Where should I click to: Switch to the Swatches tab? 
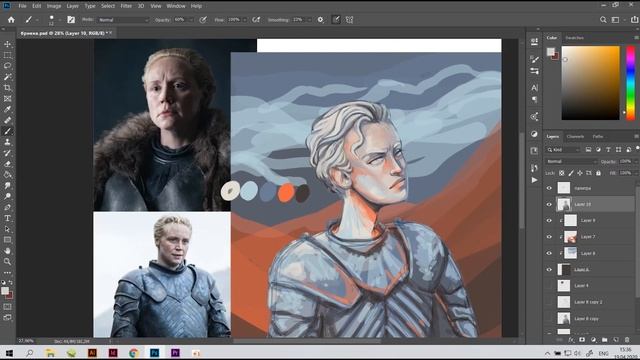pos(574,38)
